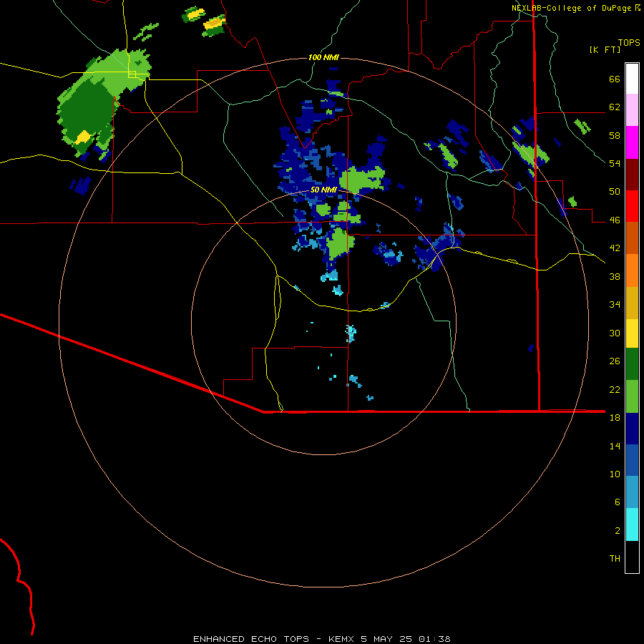The height and width of the screenshot is (644, 644).
Task: Click the 'ENHANCED ECHO TOPS' product title
Action: coord(251,639)
